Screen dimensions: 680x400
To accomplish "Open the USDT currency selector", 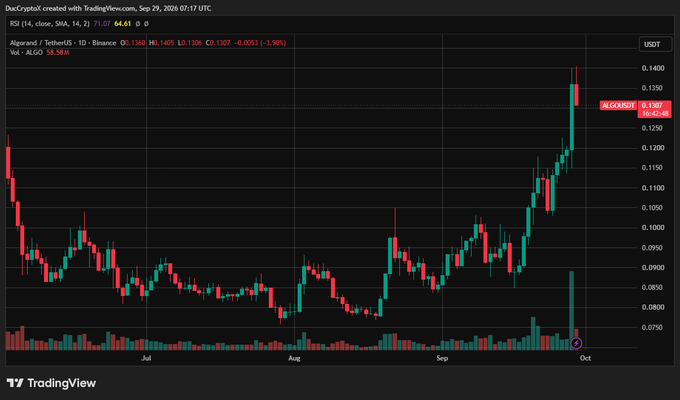I will coord(655,44).
